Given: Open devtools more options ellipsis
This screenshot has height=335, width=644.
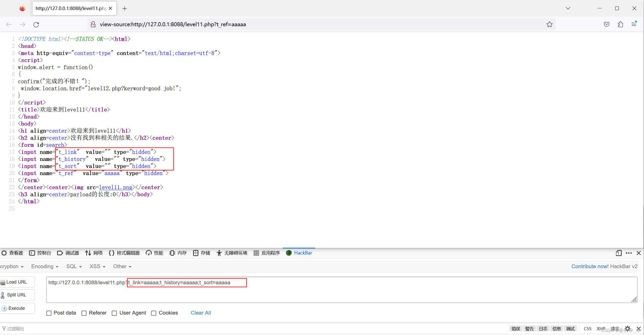Looking at the screenshot, I should click(629, 253).
